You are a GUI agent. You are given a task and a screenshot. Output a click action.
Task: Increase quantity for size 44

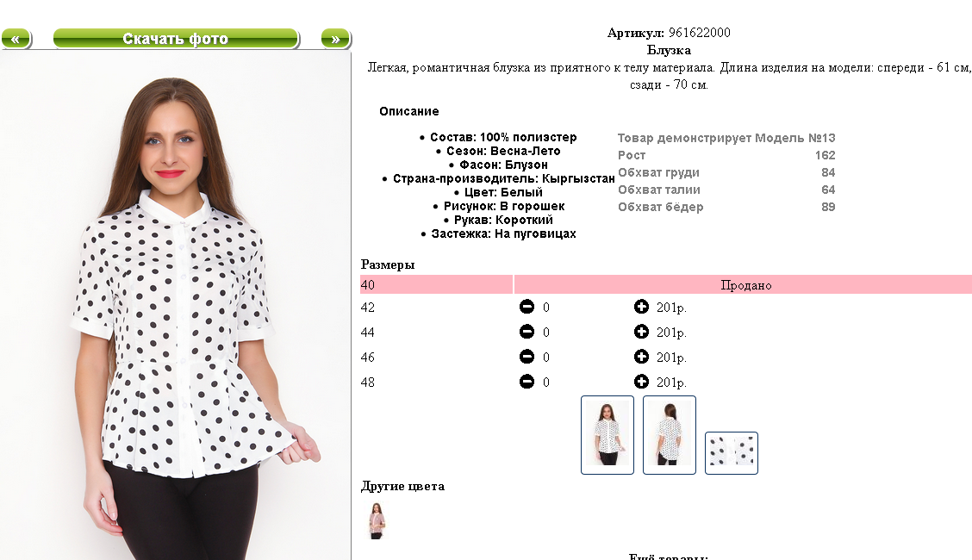642,332
